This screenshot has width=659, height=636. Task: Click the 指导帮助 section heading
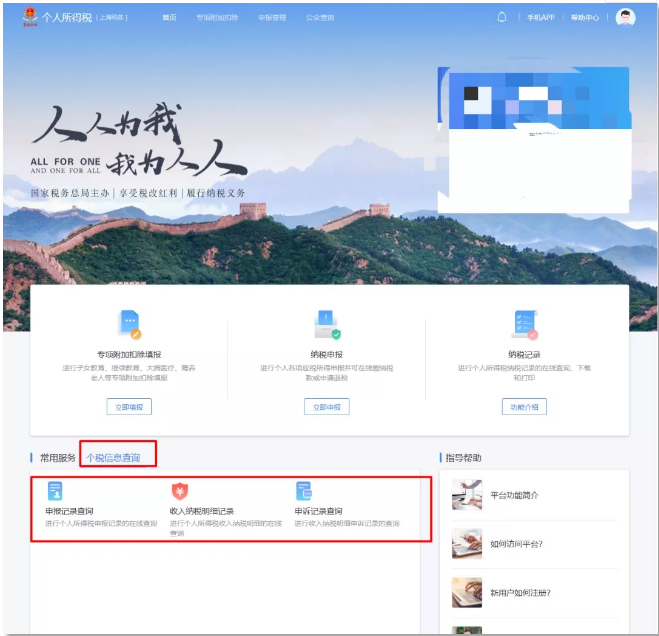463,458
